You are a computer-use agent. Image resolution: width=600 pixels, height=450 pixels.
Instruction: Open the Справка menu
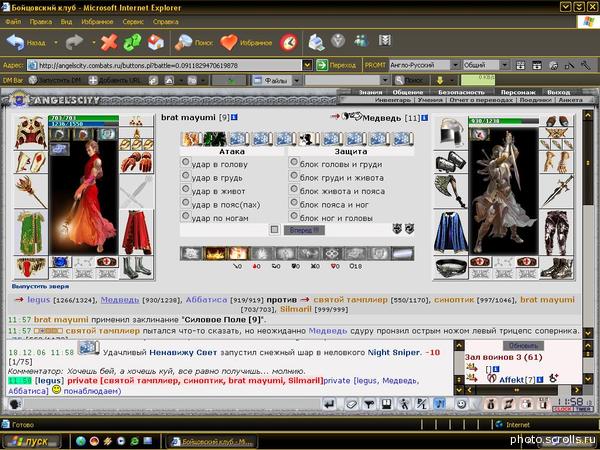166,21
